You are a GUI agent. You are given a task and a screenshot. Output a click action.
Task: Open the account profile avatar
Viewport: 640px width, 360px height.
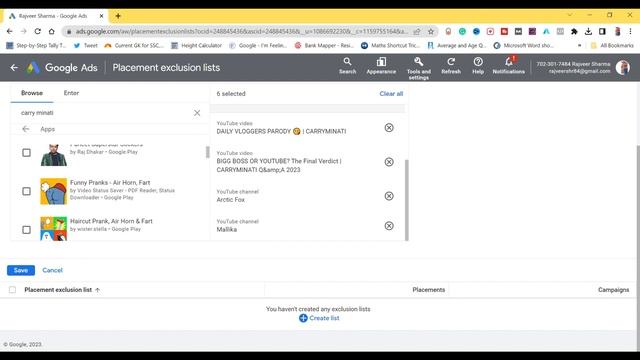[x=623, y=67]
